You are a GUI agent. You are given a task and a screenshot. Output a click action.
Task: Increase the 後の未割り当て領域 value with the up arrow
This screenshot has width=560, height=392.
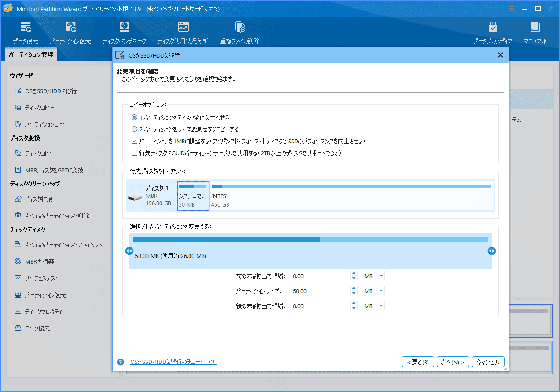coord(354,304)
